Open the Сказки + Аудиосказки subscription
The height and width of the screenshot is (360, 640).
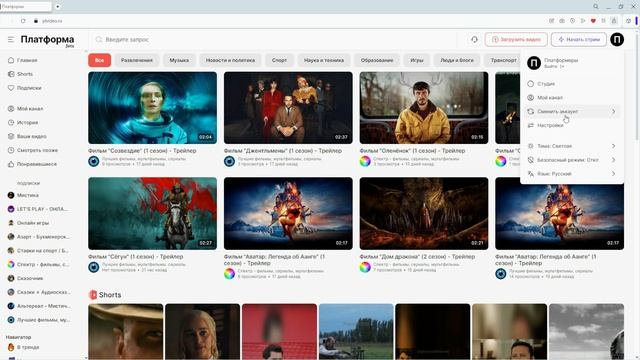pos(39,292)
